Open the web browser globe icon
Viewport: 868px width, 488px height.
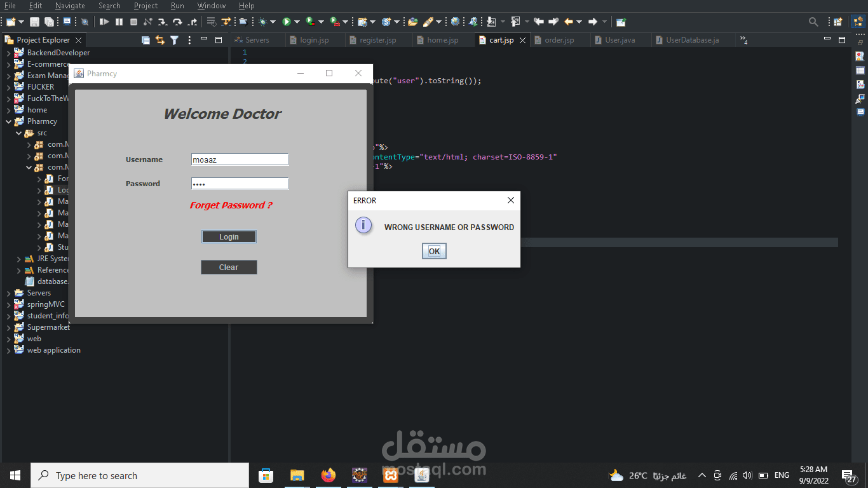pyautogui.click(x=455, y=22)
